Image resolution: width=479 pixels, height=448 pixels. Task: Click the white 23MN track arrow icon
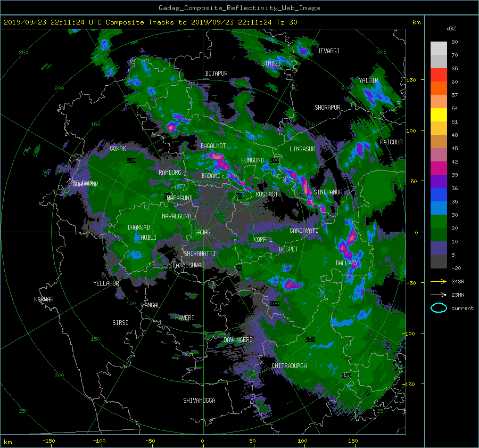[439, 295]
